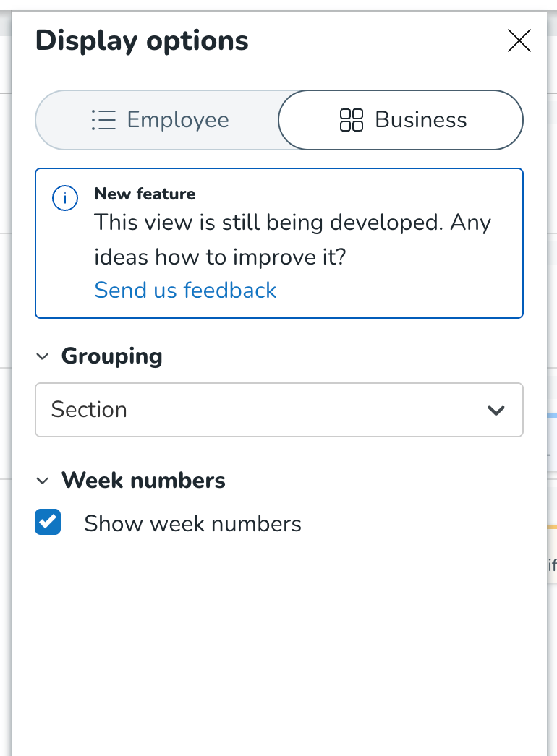Open the Section grouping dropdown
This screenshot has height=756, width=557.
tap(279, 410)
